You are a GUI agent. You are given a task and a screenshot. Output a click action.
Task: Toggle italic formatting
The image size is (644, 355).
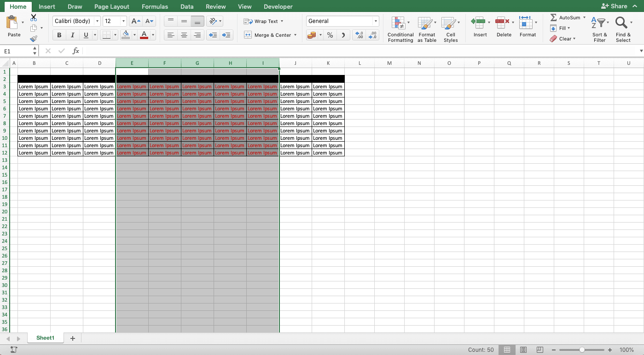tap(72, 34)
